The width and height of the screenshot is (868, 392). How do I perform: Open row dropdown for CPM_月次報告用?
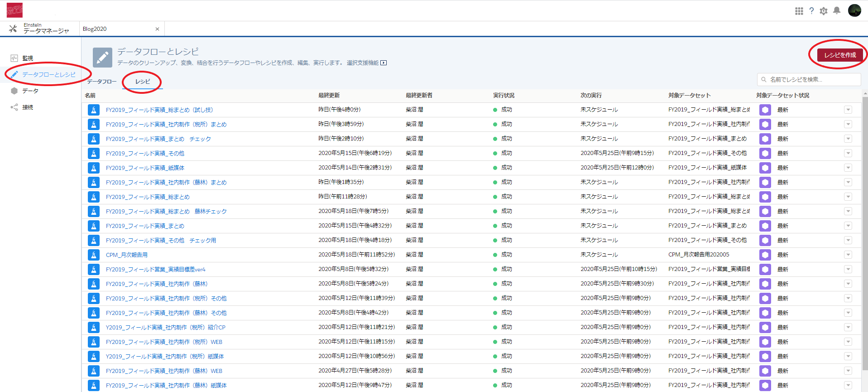pyautogui.click(x=848, y=255)
